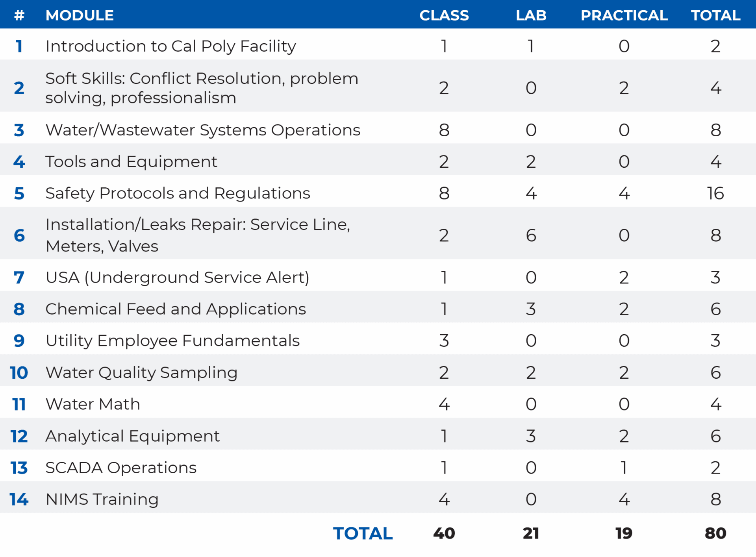Click Water Quality Sampling module

coord(141,372)
